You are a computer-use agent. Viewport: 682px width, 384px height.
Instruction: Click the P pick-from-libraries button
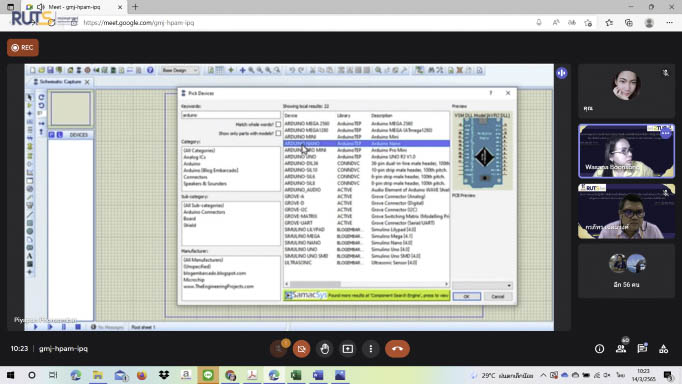tap(52, 135)
